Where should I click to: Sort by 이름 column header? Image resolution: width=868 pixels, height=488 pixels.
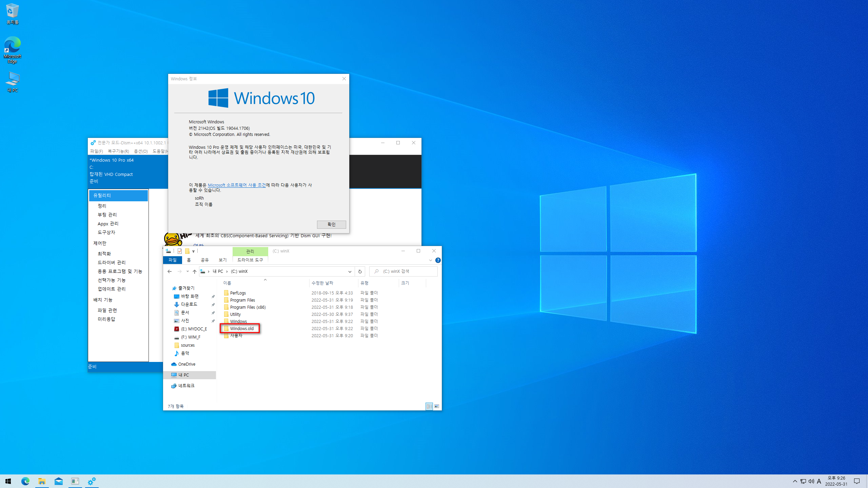pos(264,283)
